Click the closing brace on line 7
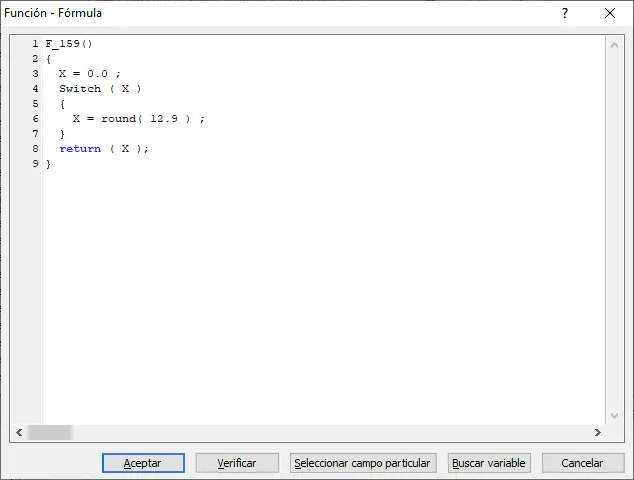Viewport: 634px width, 480px height. pos(62,134)
